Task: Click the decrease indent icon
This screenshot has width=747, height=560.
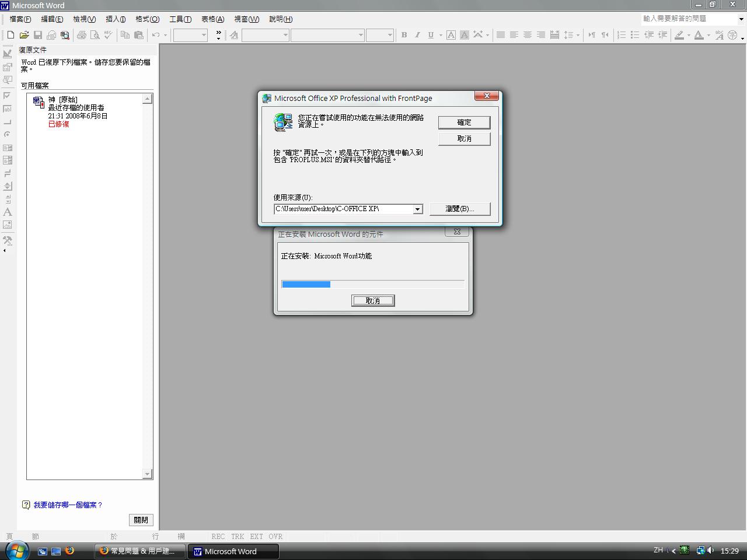Action: 649,35
